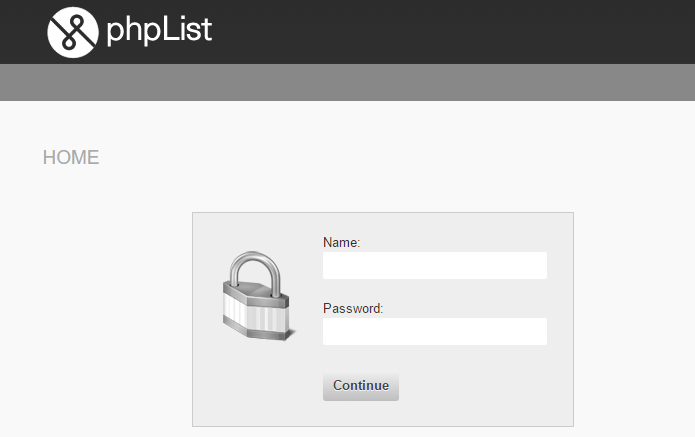Click the striped body of the padlock
This screenshot has height=437, width=695.
(256, 317)
